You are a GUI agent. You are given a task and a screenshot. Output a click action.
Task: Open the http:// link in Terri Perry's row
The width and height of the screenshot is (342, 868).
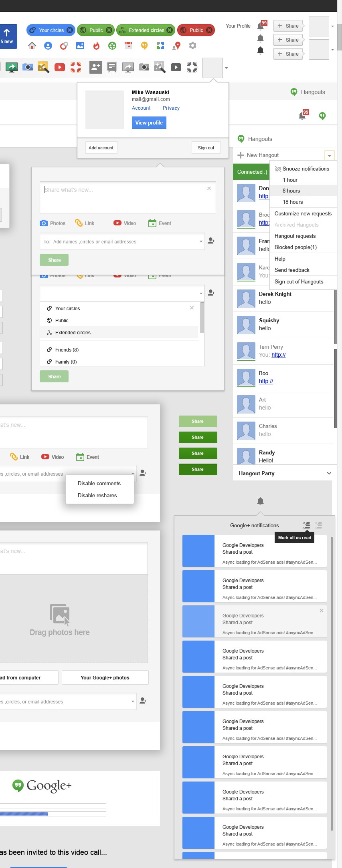point(279,355)
